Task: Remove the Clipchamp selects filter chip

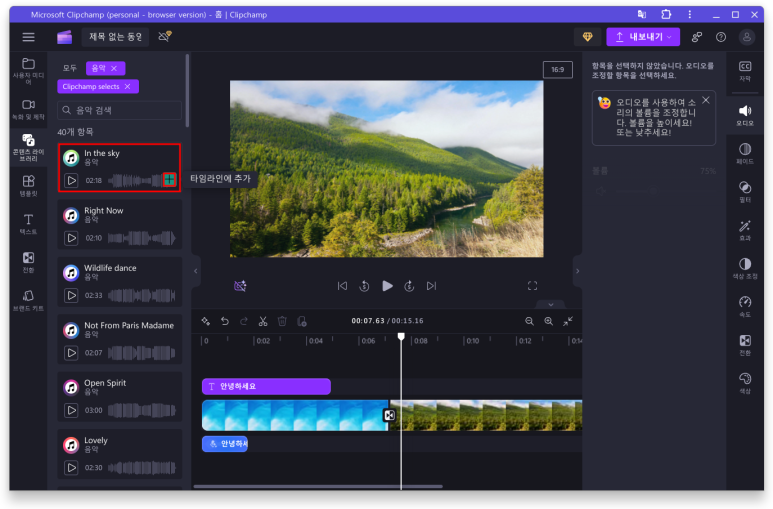Action: point(128,86)
